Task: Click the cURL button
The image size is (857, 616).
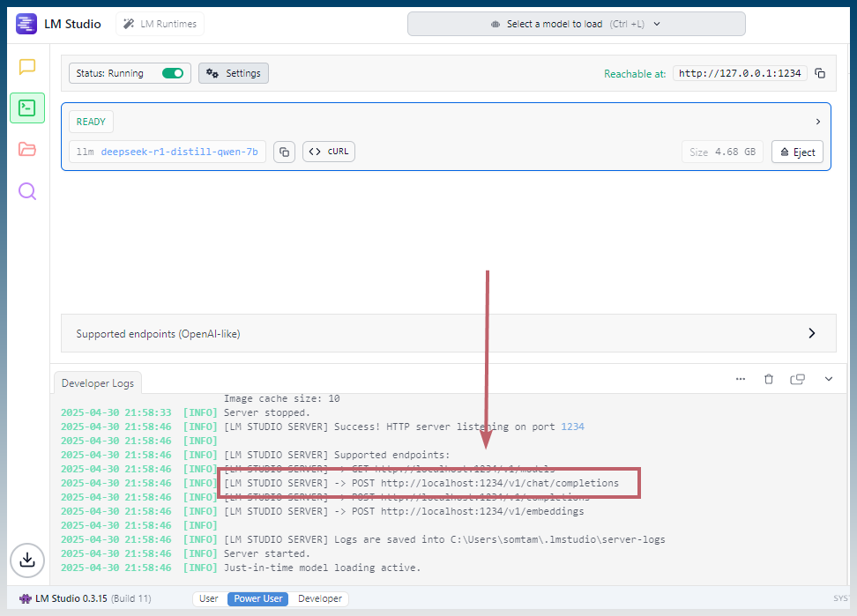Action: pos(329,152)
